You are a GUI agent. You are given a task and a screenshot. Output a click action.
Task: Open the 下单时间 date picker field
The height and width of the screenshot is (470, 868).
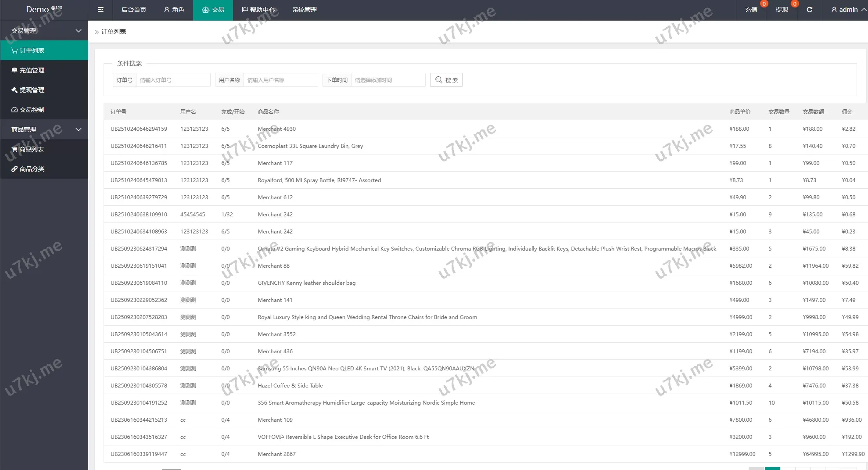pyautogui.click(x=388, y=80)
